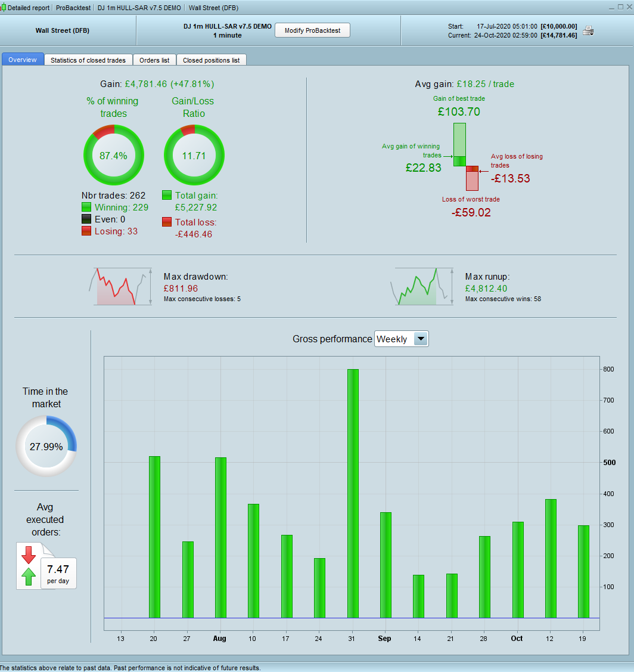The image size is (634, 672).
Task: Click the max runup chart thumbnail
Action: pos(422,286)
